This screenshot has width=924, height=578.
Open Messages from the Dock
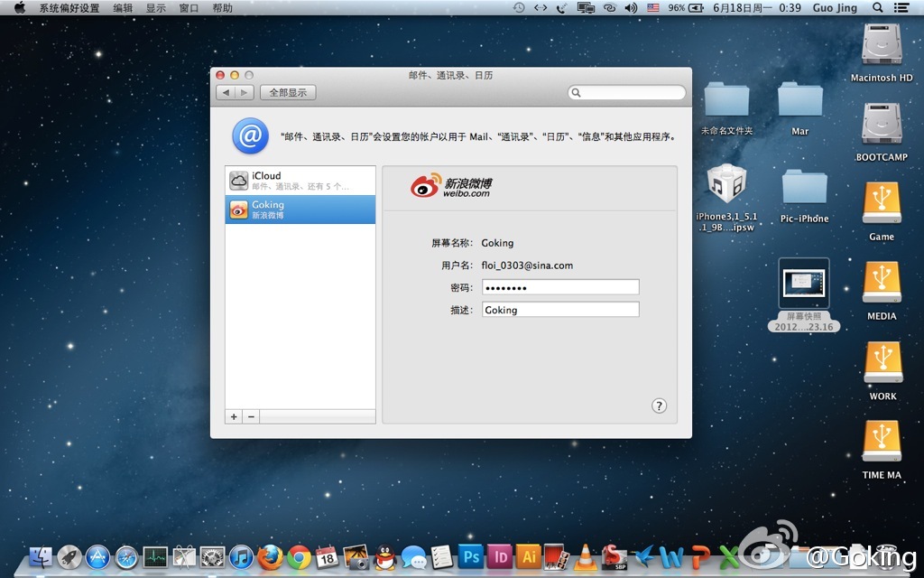tap(413, 556)
